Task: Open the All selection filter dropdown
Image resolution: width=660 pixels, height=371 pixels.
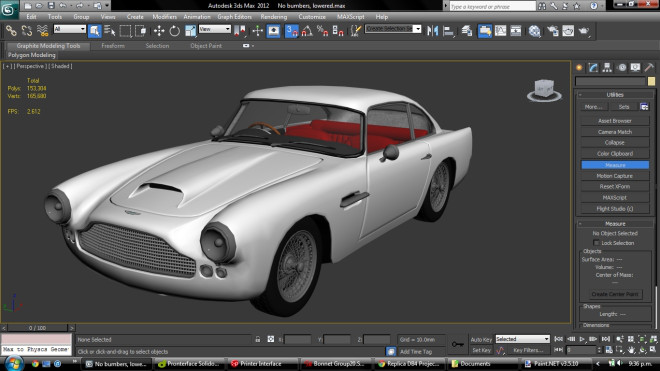Action: click(69, 29)
